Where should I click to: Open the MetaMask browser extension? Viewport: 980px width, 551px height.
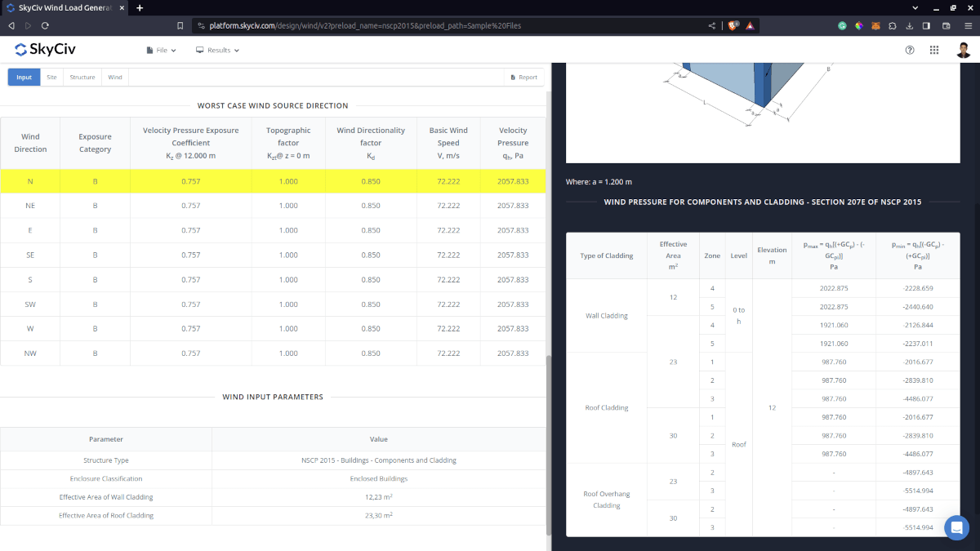click(876, 25)
